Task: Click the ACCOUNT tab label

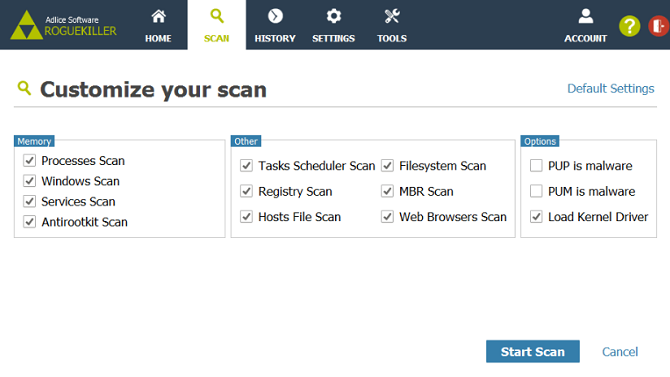Action: click(585, 38)
